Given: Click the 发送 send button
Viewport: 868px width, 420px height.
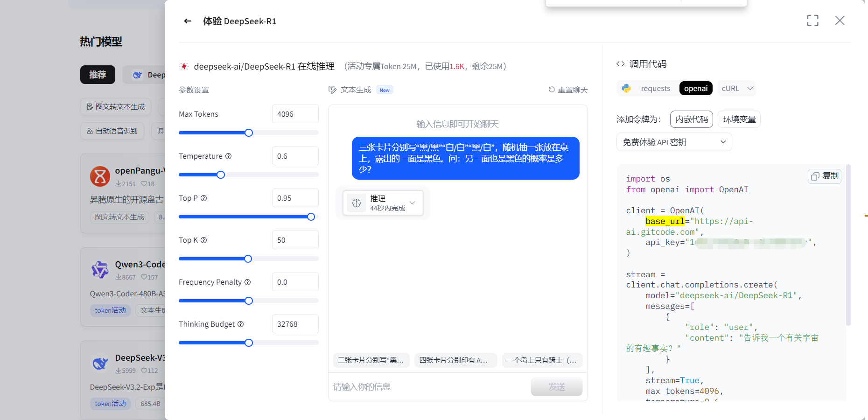Looking at the screenshot, I should click(x=557, y=386).
